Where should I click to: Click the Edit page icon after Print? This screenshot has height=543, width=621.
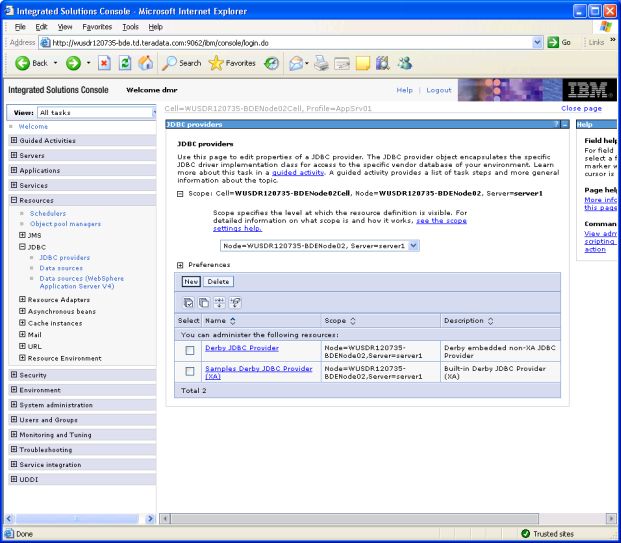point(342,63)
